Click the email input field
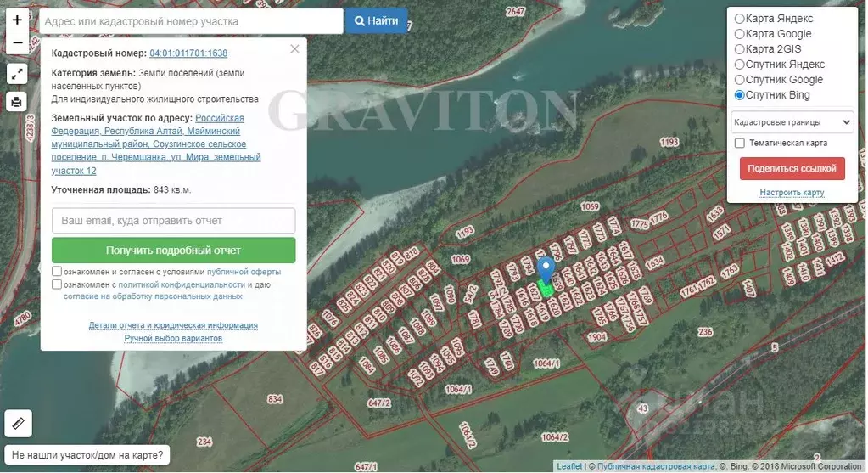 click(173, 221)
